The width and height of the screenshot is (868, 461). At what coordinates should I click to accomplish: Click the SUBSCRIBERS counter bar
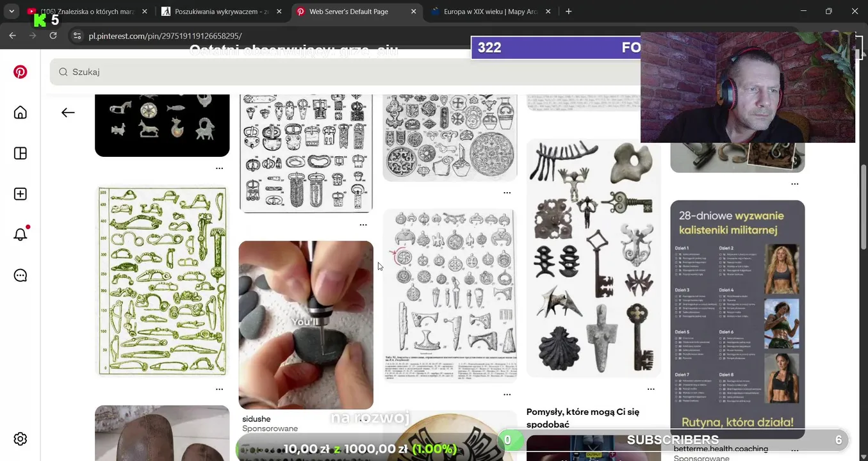673,440
